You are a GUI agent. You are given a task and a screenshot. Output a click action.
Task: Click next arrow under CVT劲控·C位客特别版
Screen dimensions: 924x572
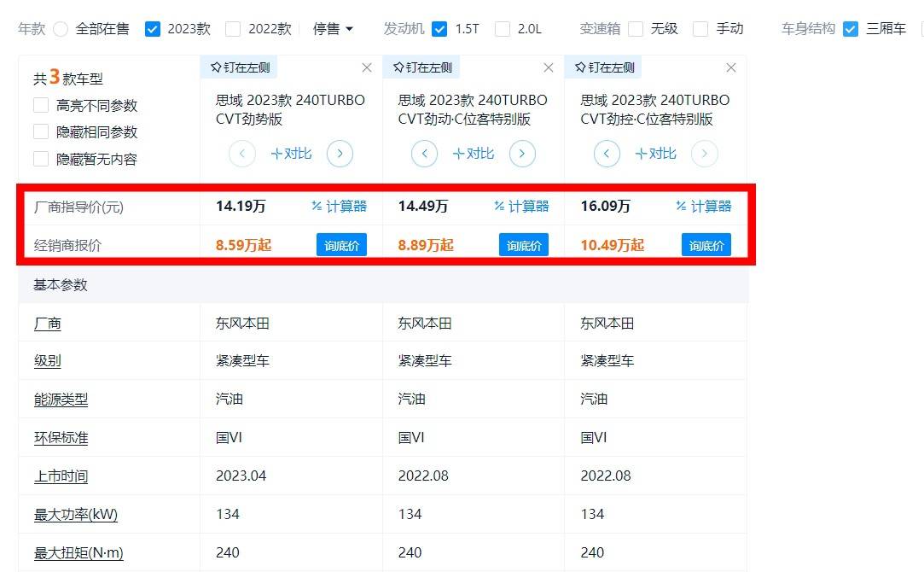pyautogui.click(x=705, y=154)
